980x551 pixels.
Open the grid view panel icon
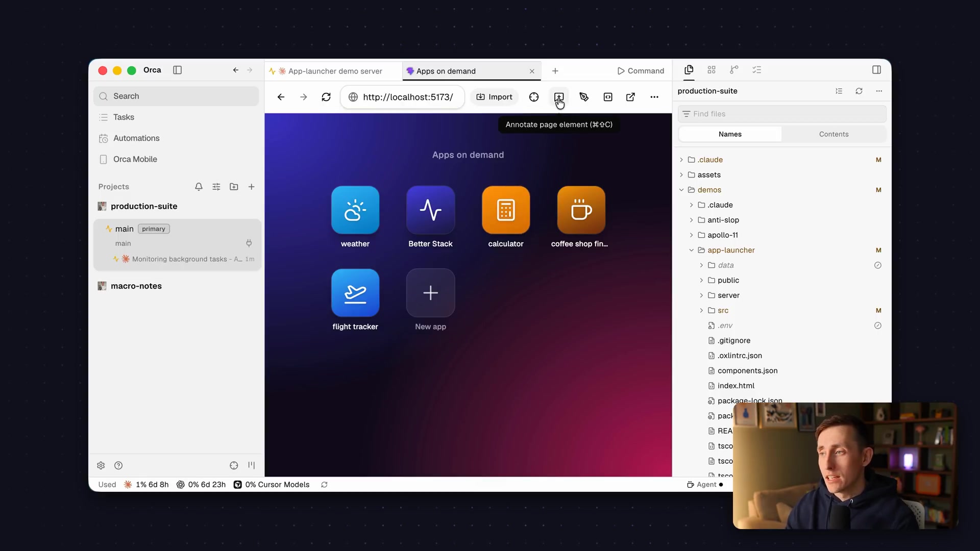click(x=712, y=70)
